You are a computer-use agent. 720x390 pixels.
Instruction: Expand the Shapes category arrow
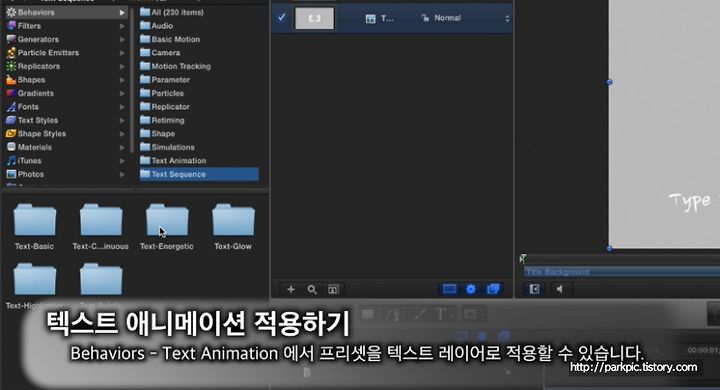tap(122, 79)
